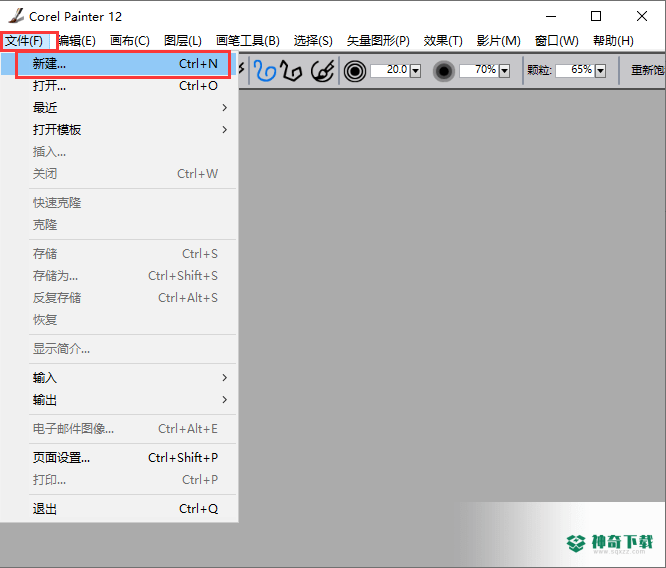Click the brush size concentric circle icon
This screenshot has width=666, height=568.
click(355, 71)
